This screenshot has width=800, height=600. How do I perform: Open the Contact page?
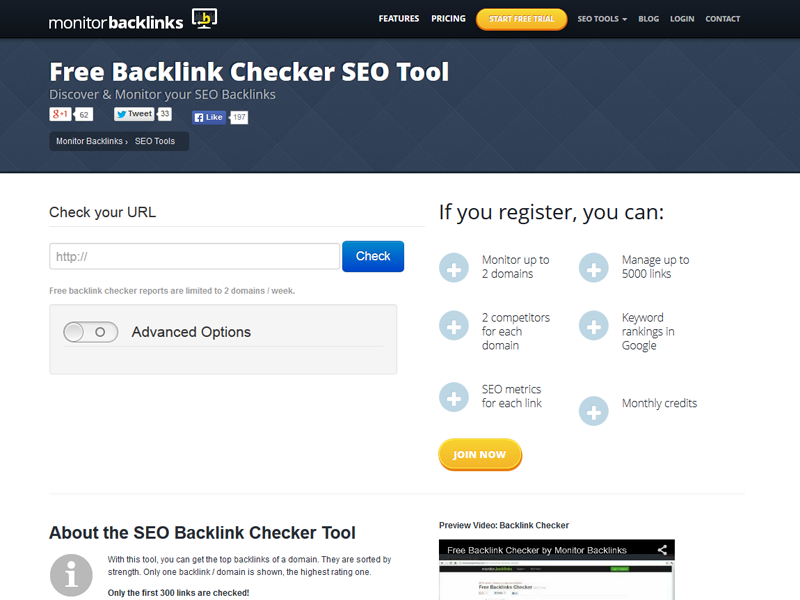coord(722,19)
